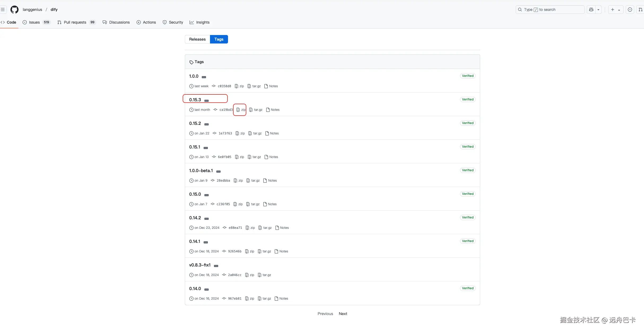Go to Next page of tags
644x332 pixels.
click(343, 314)
